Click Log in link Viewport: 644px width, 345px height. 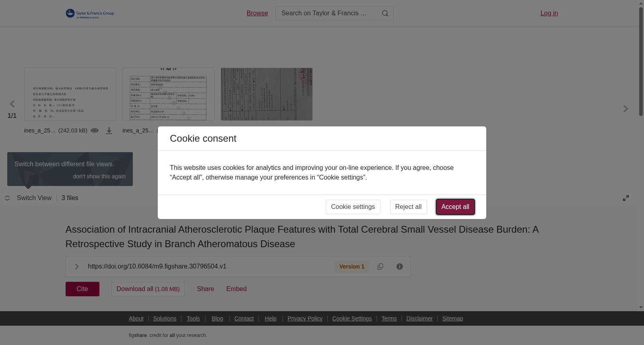click(549, 13)
